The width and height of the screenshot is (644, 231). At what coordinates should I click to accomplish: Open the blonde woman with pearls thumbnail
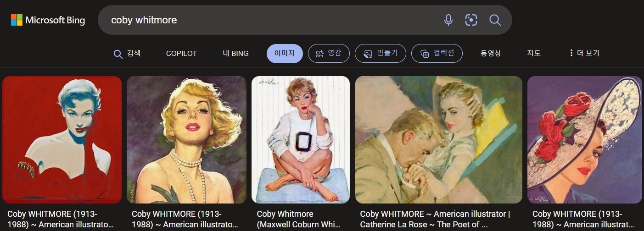(x=186, y=140)
